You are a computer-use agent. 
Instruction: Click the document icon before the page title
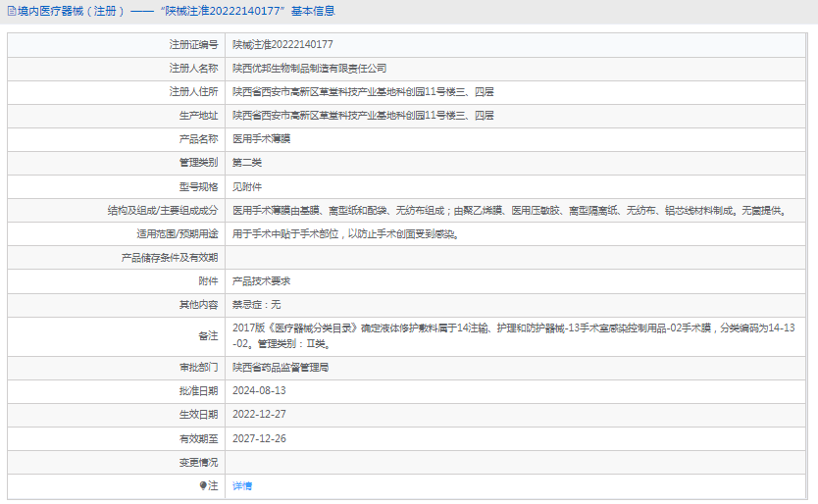(12, 11)
